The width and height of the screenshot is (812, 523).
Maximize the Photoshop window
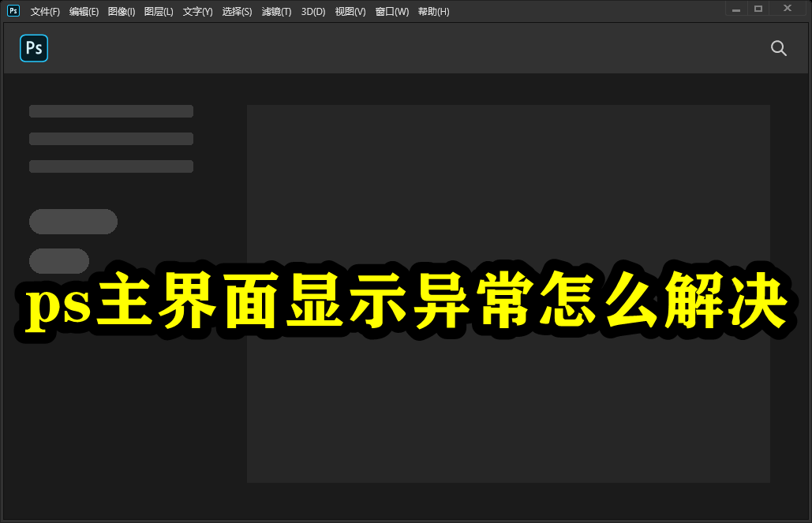(x=758, y=9)
